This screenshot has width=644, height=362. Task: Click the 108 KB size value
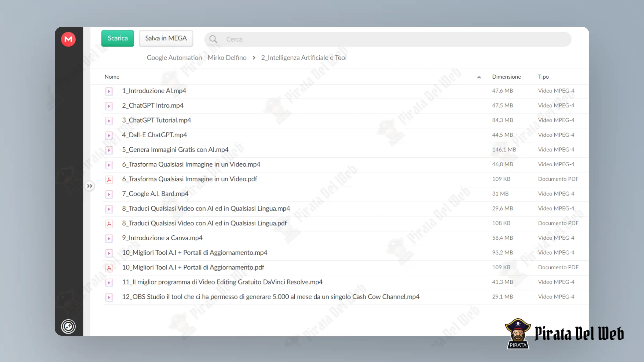(x=501, y=223)
